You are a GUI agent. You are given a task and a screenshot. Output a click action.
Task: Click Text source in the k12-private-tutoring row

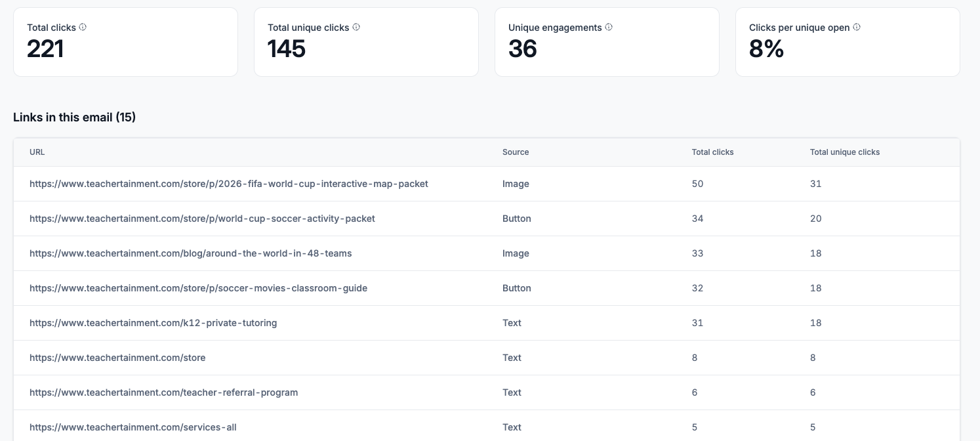pos(512,323)
